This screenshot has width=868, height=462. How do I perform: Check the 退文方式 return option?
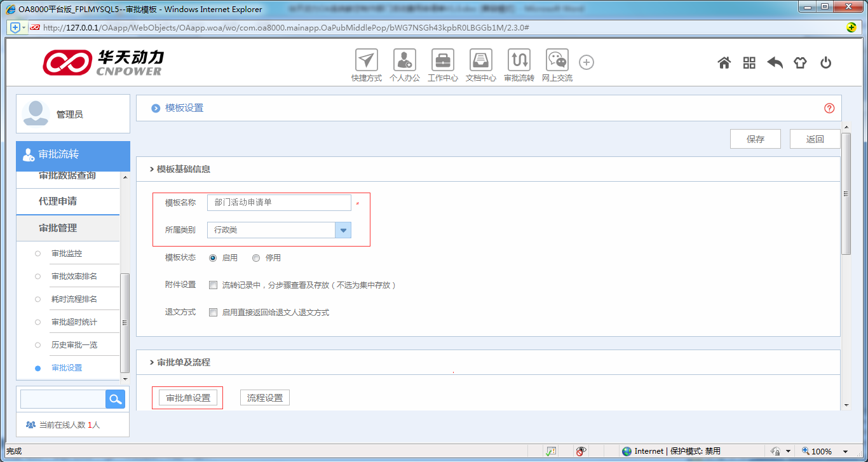(x=214, y=312)
